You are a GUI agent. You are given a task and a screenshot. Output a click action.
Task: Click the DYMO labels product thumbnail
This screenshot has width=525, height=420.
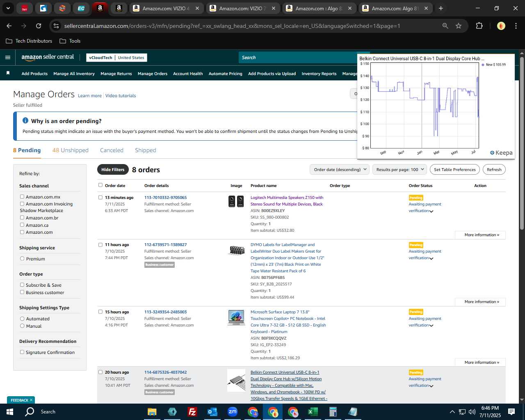pyautogui.click(x=236, y=250)
